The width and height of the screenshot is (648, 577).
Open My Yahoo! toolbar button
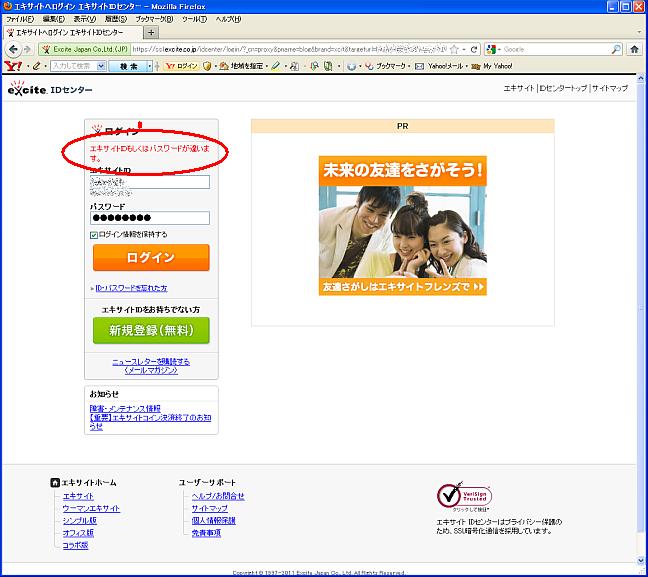point(492,66)
